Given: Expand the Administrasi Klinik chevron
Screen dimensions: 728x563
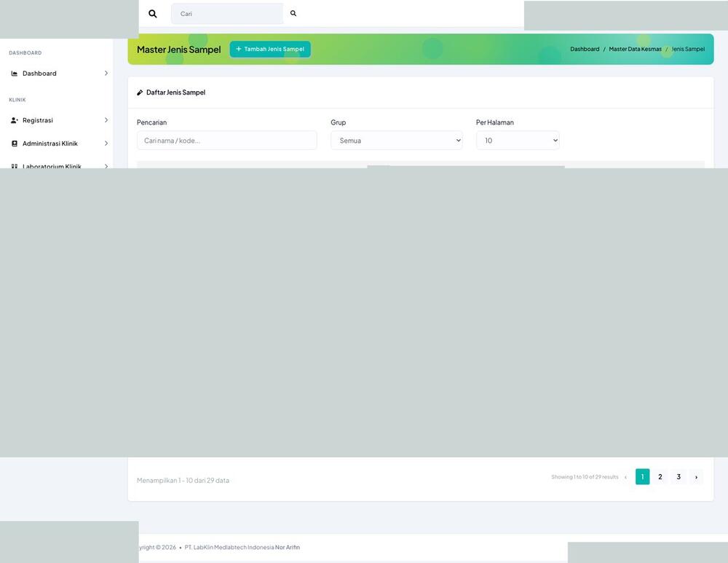Looking at the screenshot, I should point(106,143).
